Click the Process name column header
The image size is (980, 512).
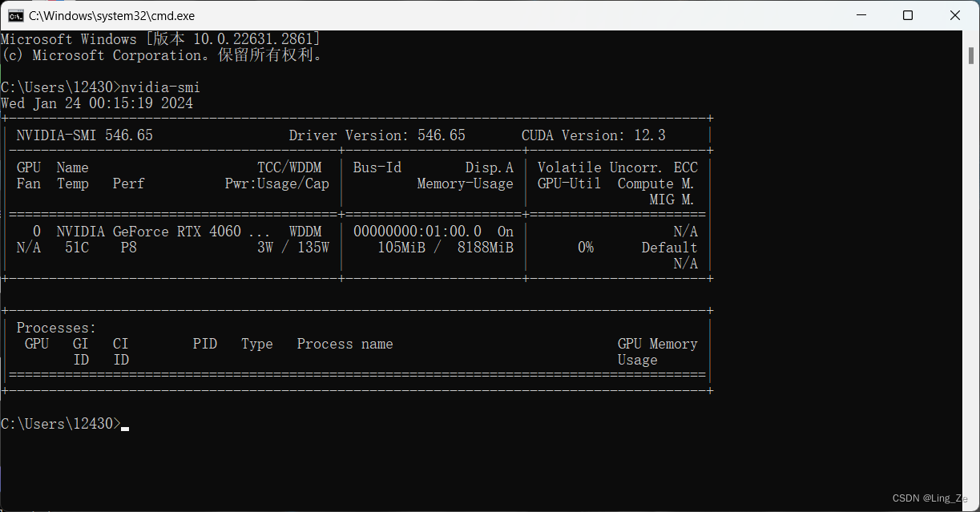(345, 344)
